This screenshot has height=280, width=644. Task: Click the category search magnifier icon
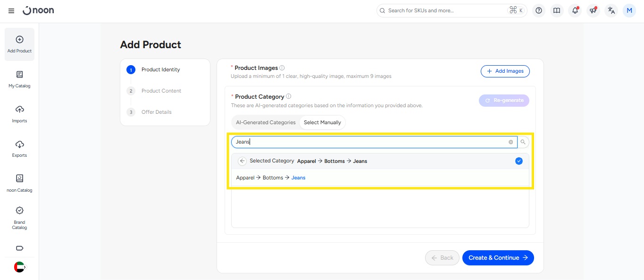click(523, 142)
